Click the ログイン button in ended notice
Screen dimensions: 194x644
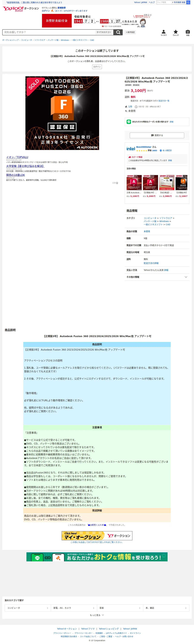pos(97,67)
